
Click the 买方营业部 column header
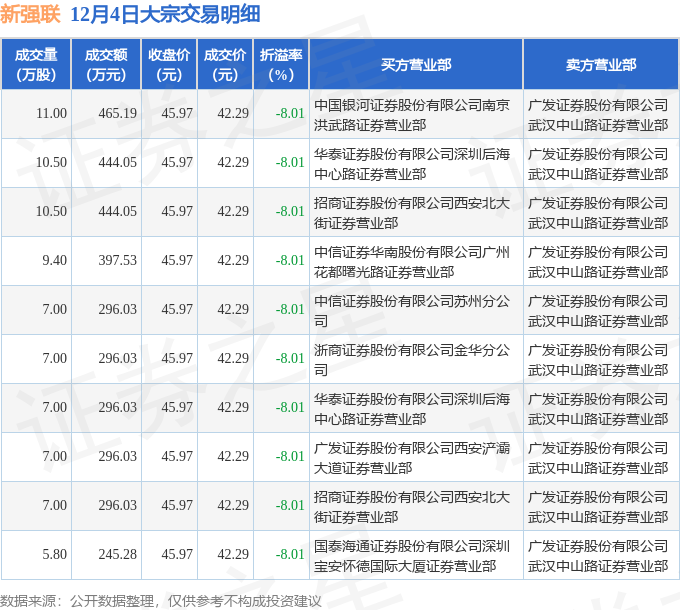point(416,65)
